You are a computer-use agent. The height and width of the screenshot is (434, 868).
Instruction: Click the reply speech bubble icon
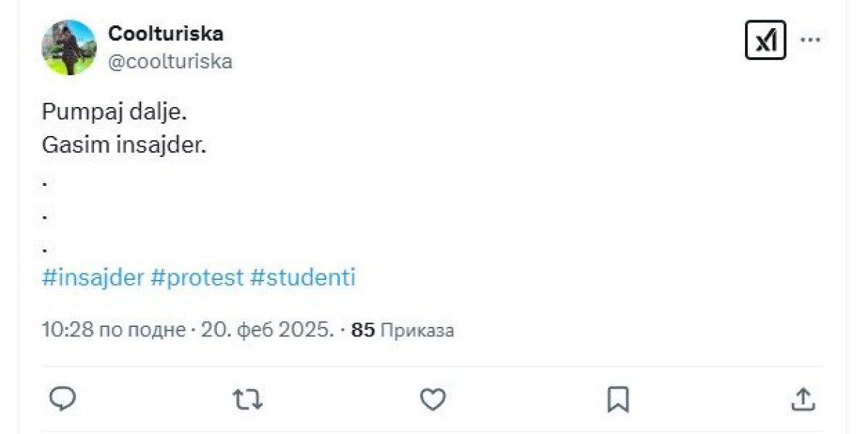point(63,399)
